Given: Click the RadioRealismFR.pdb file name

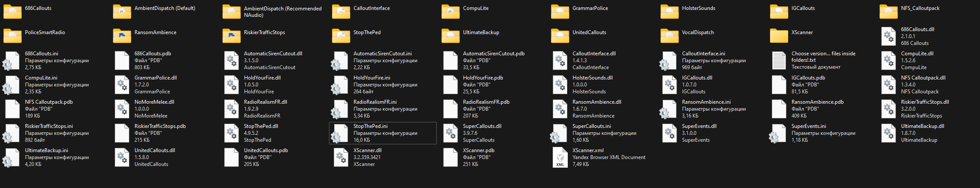Looking at the screenshot, I should [486, 102].
